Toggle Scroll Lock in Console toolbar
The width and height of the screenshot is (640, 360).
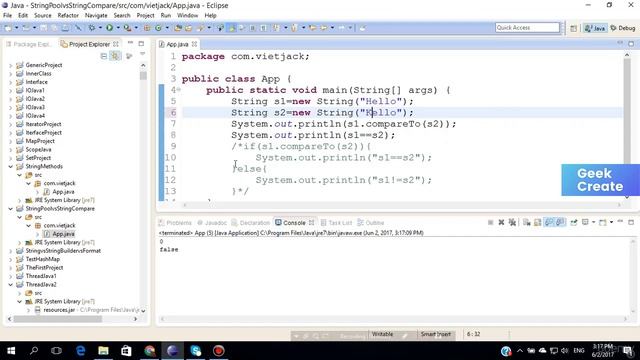pos(538,222)
